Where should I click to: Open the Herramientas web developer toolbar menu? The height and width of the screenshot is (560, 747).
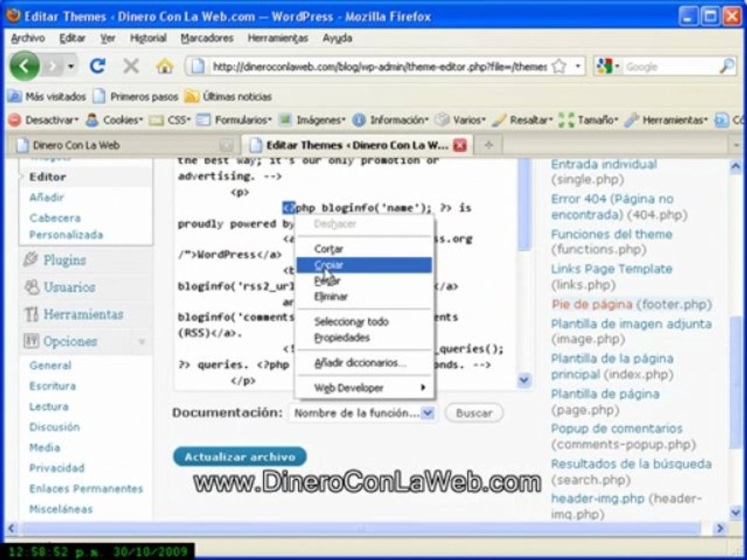(666, 120)
